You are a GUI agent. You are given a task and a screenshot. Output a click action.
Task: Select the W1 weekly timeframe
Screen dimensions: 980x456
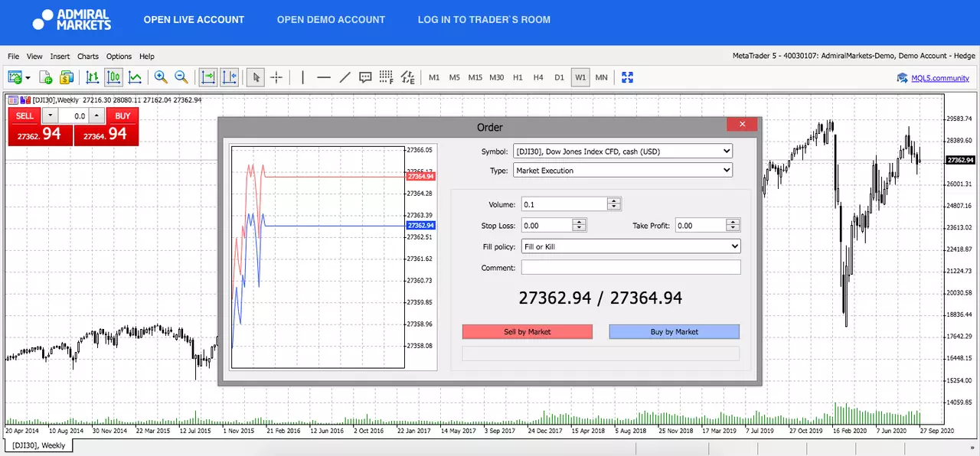580,78
